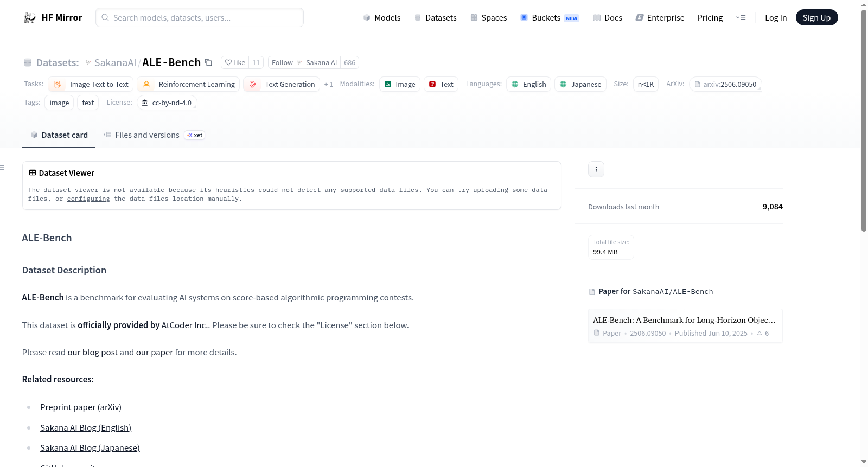Open the 'uploading' link in Dataset Viewer
This screenshot has height=467, width=868.
pos(490,190)
